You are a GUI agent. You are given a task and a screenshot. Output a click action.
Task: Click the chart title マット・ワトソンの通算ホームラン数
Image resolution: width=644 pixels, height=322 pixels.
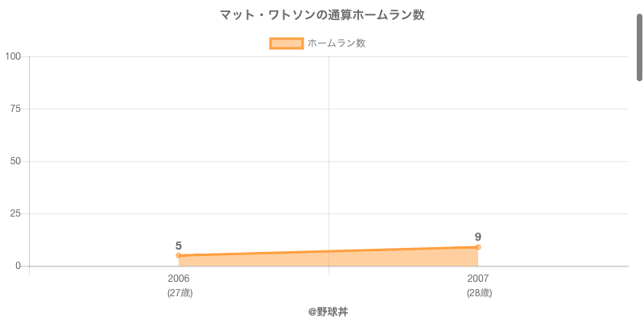322,15
